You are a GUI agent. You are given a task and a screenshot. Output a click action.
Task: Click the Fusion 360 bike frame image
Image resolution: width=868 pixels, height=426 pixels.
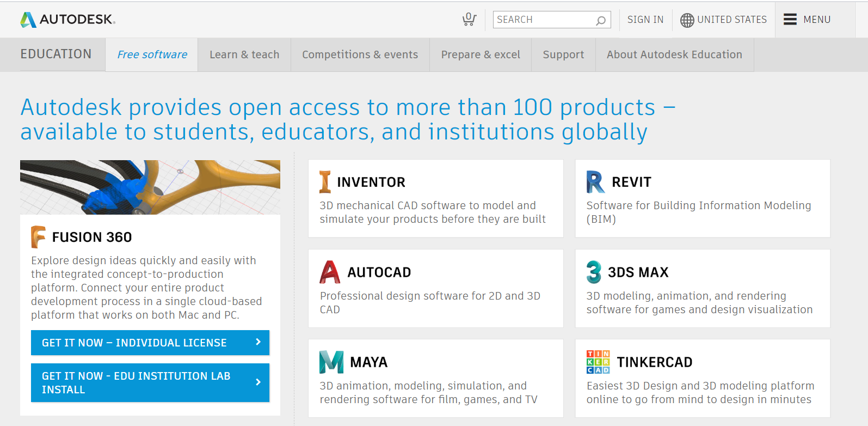pos(150,187)
